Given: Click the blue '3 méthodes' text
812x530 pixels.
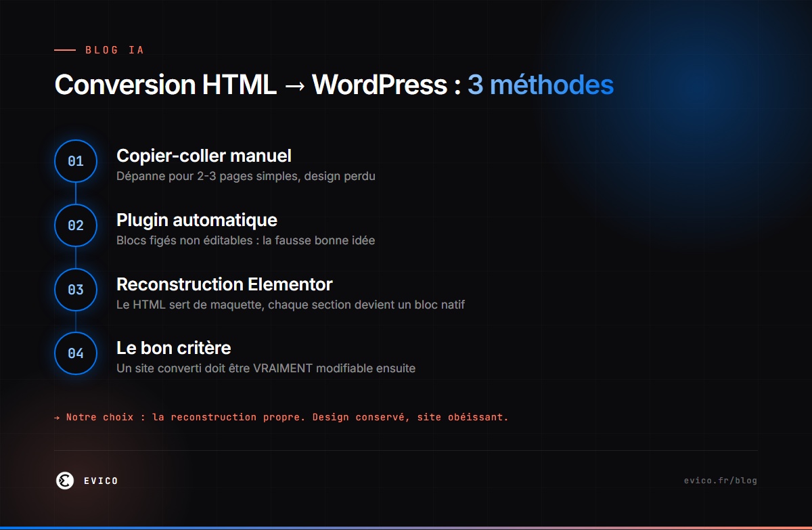Looking at the screenshot, I should 541,85.
